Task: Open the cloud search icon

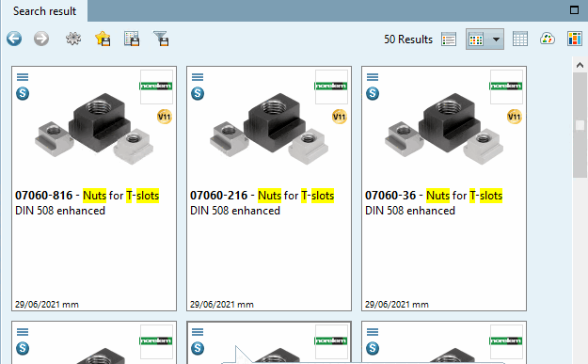Action: coord(548,39)
